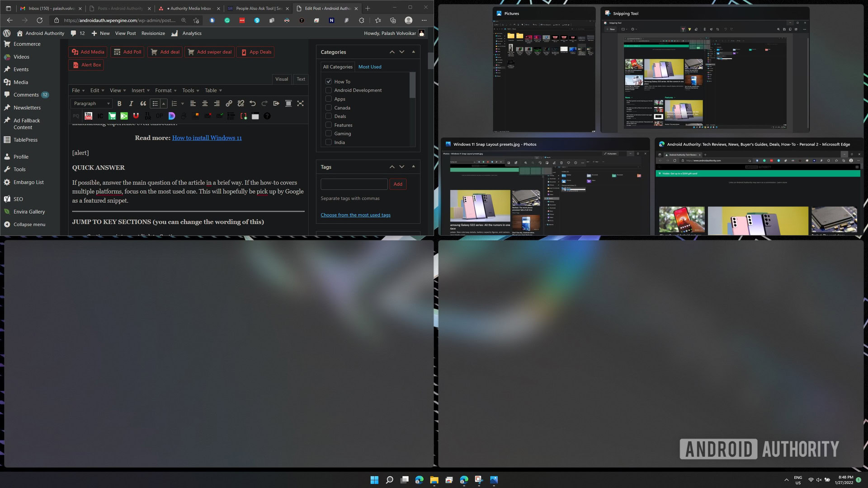
Task: Check the Android Development category
Action: pyautogui.click(x=329, y=90)
